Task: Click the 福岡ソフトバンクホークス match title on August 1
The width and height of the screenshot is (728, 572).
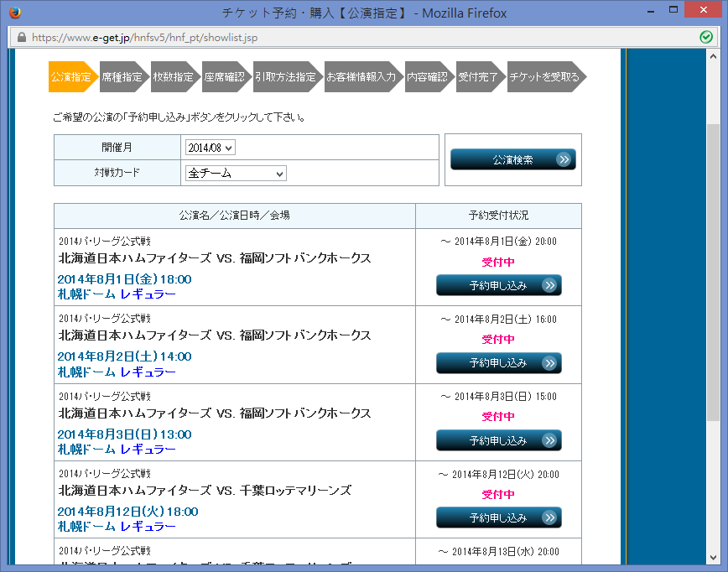Action: pos(215,258)
